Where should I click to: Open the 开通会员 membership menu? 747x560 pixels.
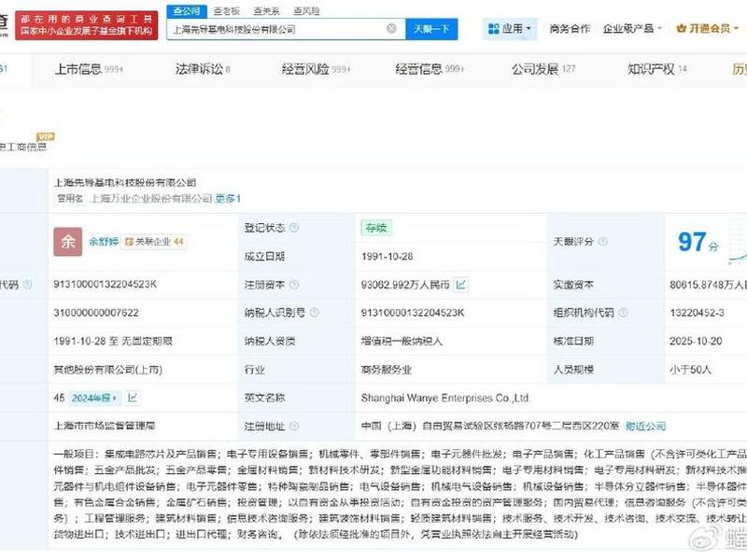pos(708,29)
